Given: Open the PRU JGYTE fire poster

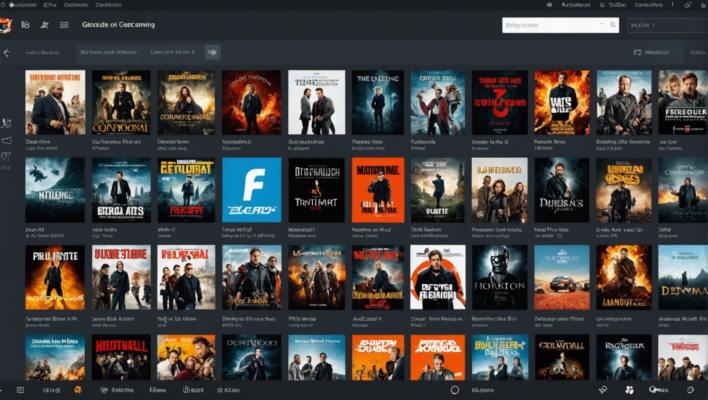Looking at the screenshot, I should [x=55, y=277].
